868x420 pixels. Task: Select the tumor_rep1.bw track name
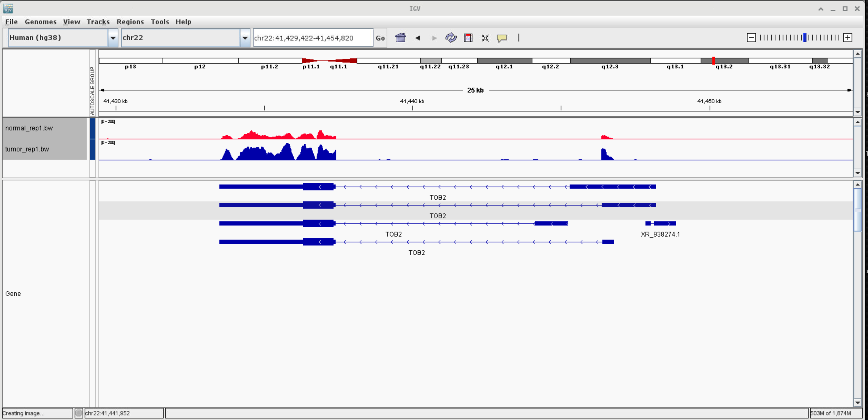tap(27, 149)
